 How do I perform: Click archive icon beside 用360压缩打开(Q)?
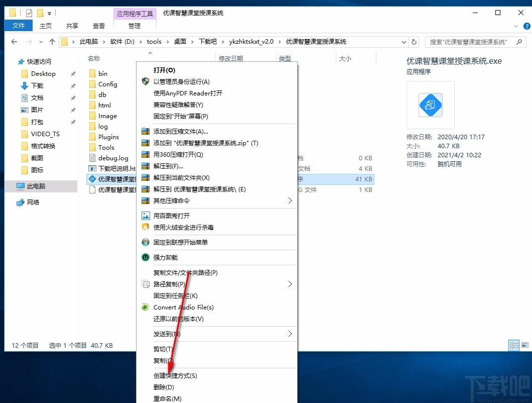point(146,154)
